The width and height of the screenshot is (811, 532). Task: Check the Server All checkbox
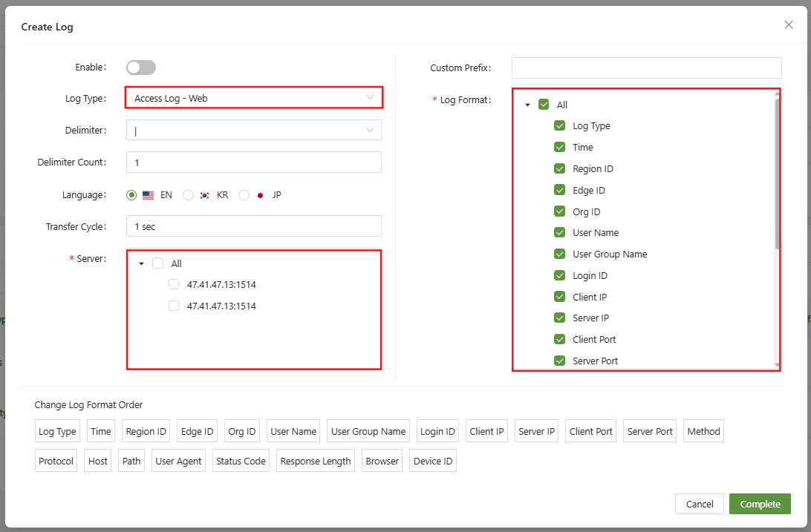tap(157, 263)
